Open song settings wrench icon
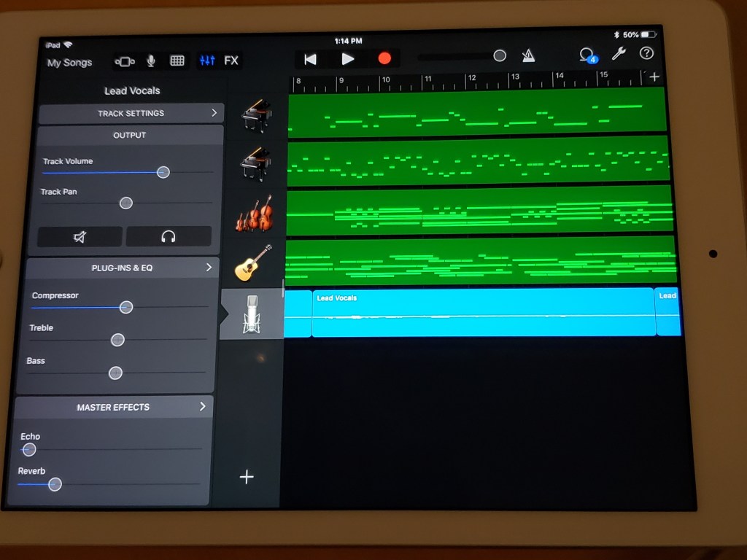This screenshot has width=747, height=560. pyautogui.click(x=618, y=53)
